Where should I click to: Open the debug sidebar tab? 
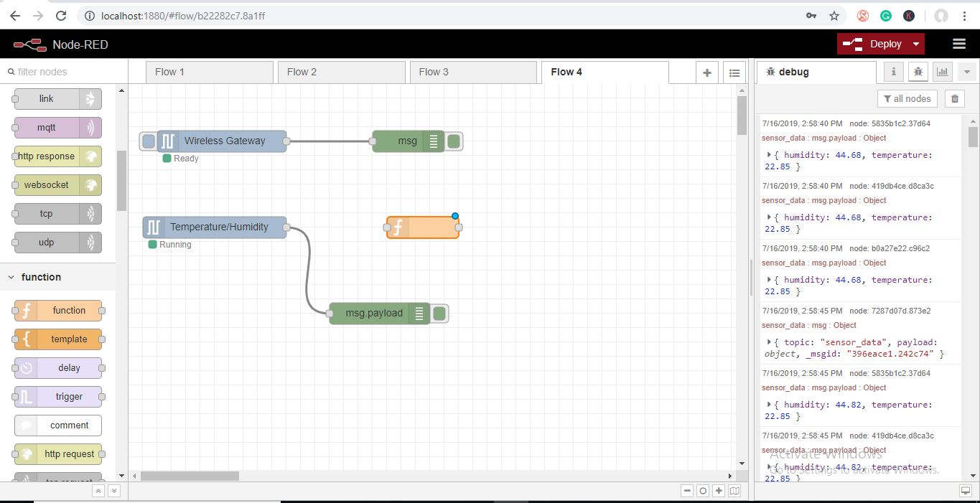[816, 72]
